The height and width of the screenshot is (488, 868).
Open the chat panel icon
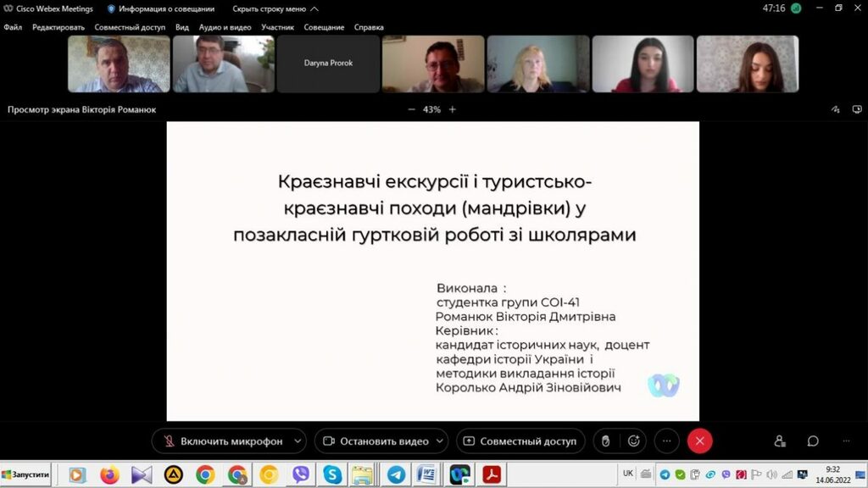click(x=813, y=441)
